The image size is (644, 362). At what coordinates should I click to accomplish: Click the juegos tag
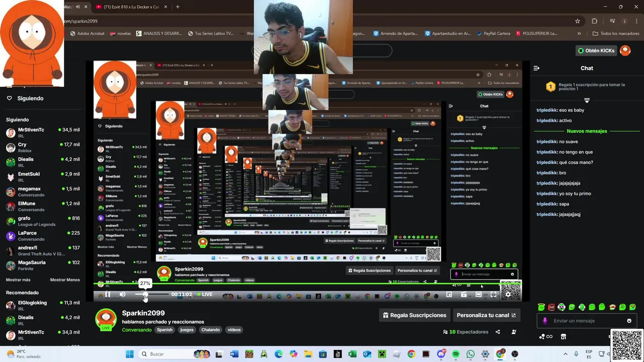(x=187, y=330)
